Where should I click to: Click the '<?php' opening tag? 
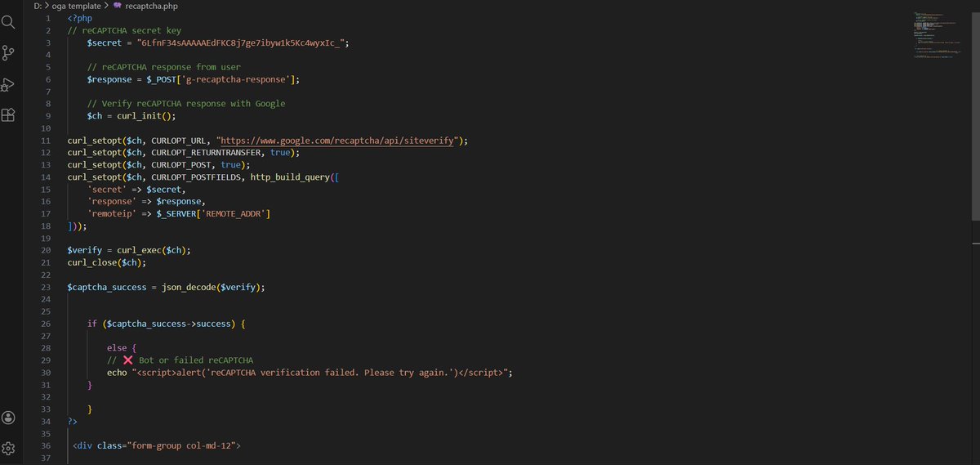click(81, 18)
